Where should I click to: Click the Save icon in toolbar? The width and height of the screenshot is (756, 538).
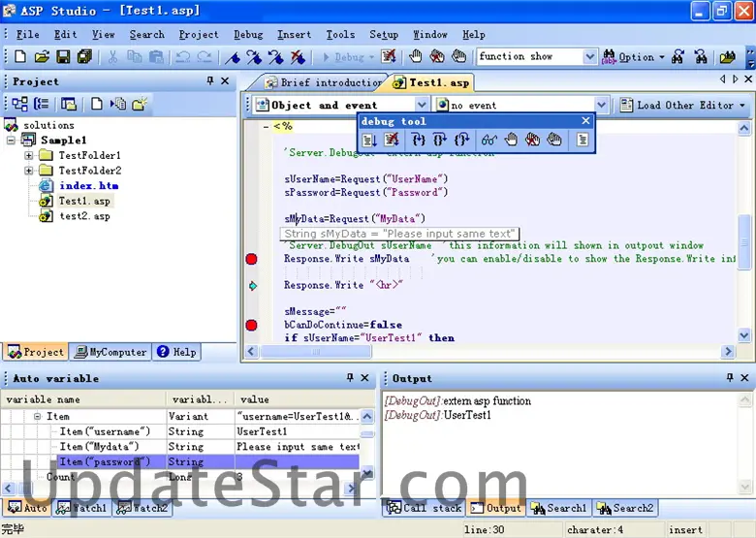(x=63, y=57)
